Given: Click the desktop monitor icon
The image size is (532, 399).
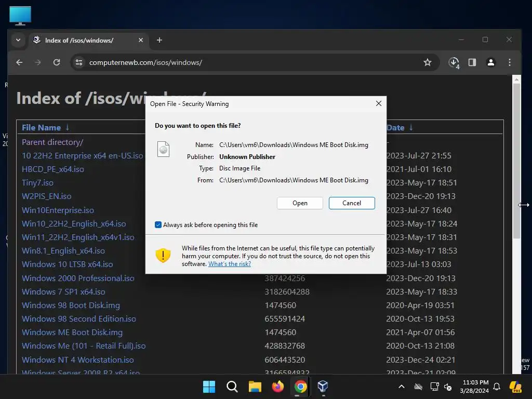Looking at the screenshot, I should 20,16.
